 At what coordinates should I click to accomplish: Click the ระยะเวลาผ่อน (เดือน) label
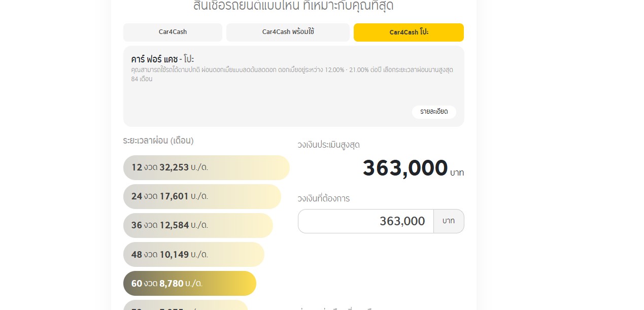(158, 141)
